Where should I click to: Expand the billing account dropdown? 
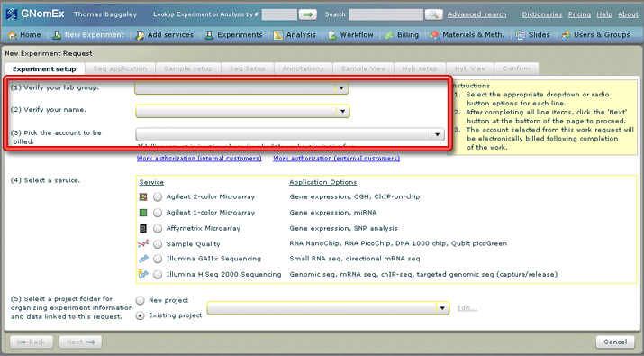(x=289, y=134)
